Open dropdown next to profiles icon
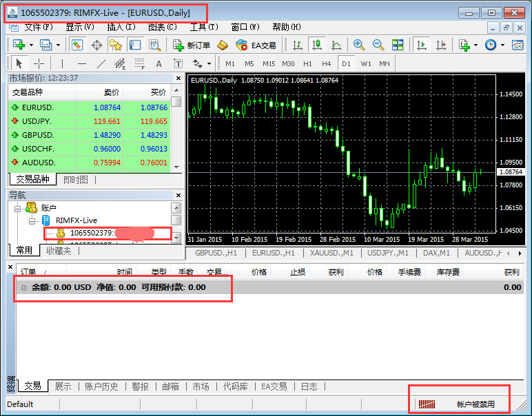532x416 pixels. [59, 45]
